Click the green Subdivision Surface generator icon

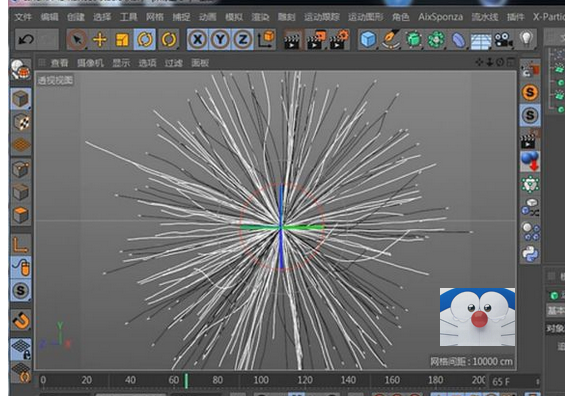click(x=414, y=39)
